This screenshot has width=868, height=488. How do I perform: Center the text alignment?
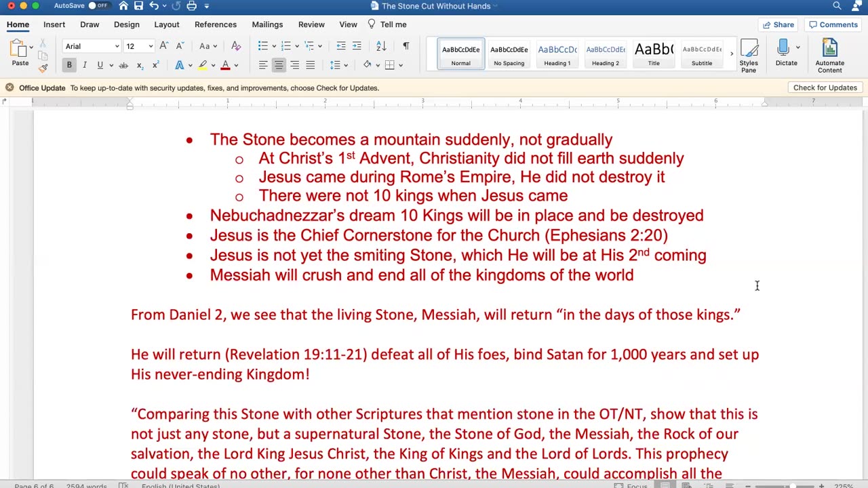[x=279, y=65]
